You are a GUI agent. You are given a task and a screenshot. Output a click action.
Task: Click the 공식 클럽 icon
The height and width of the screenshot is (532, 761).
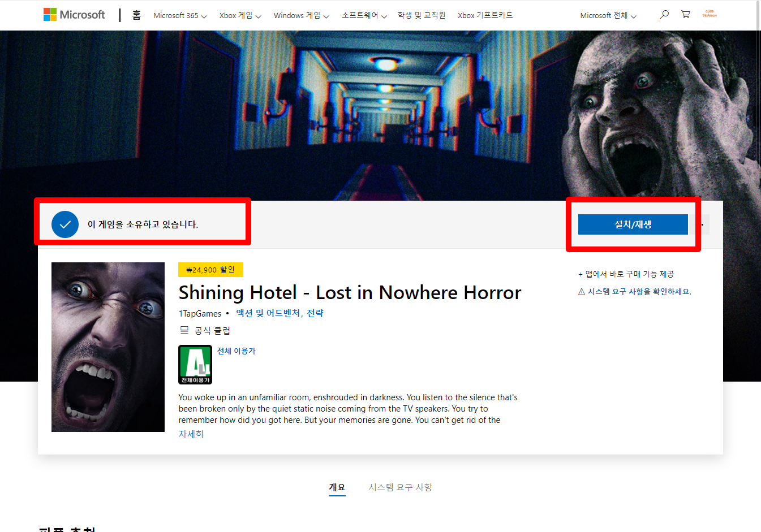click(184, 330)
